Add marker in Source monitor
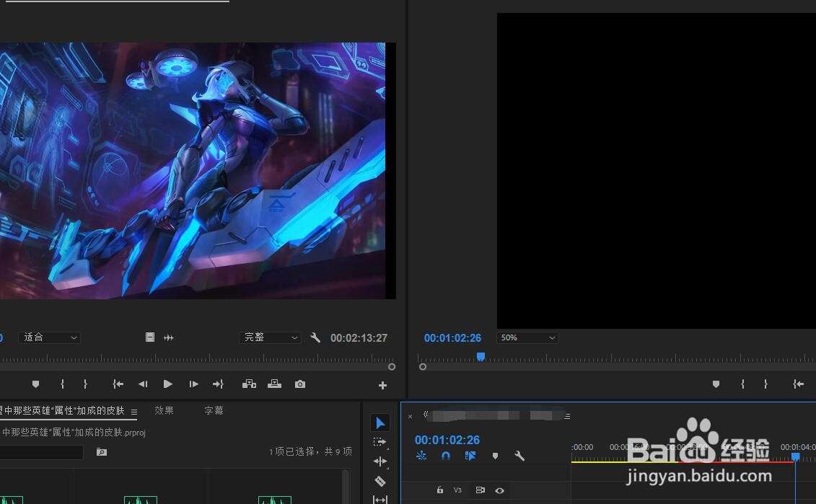Screen dimensions: 816x504 click(35, 384)
